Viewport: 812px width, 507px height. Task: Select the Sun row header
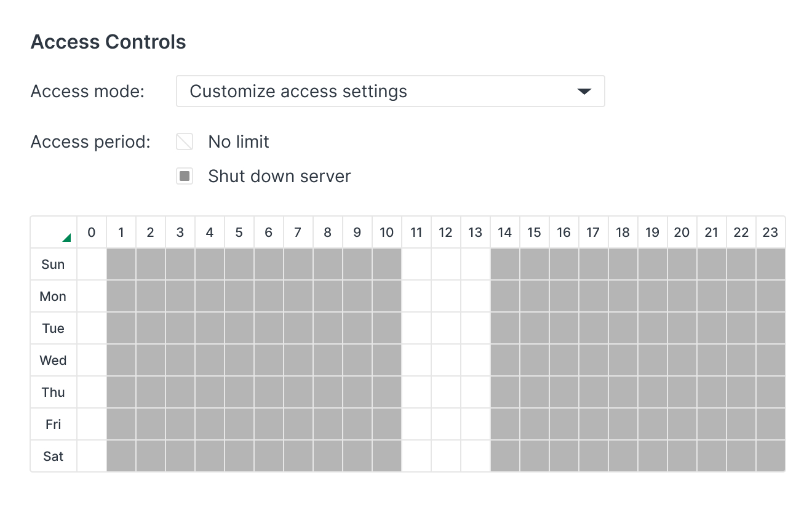tap(54, 265)
